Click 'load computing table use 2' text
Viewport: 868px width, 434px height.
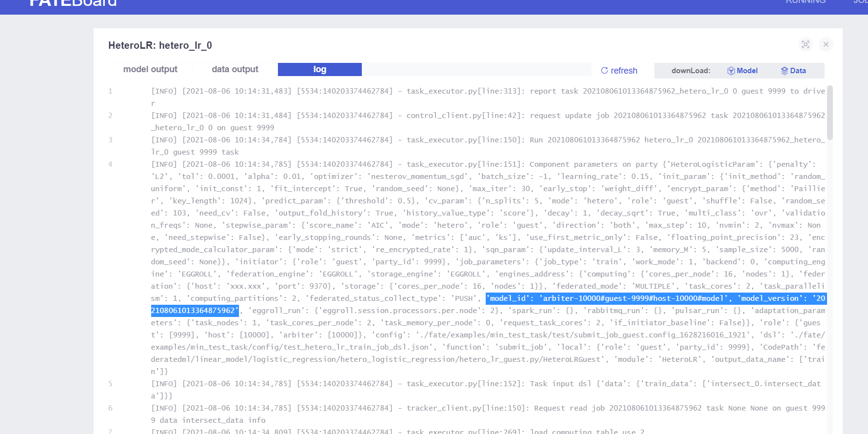point(587,432)
